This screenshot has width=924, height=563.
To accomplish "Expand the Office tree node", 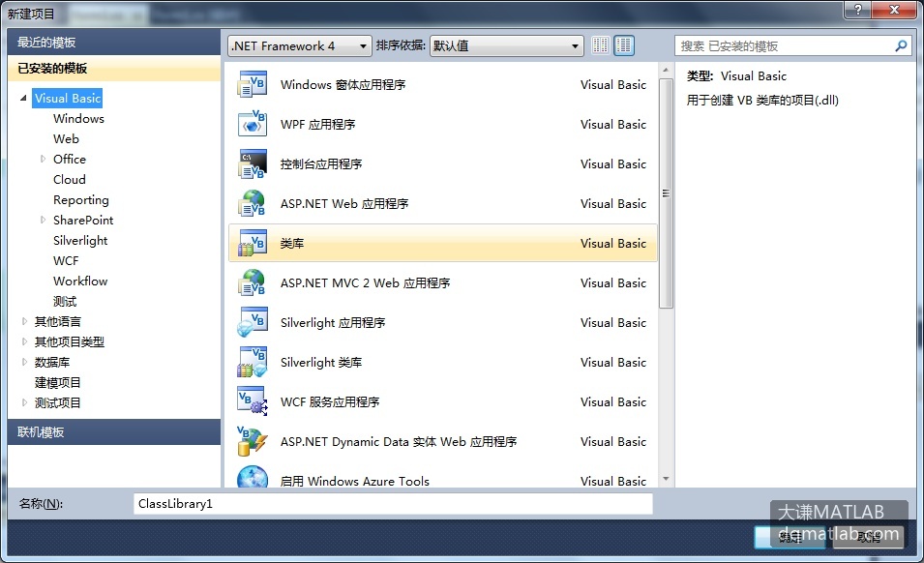I will (x=43, y=159).
